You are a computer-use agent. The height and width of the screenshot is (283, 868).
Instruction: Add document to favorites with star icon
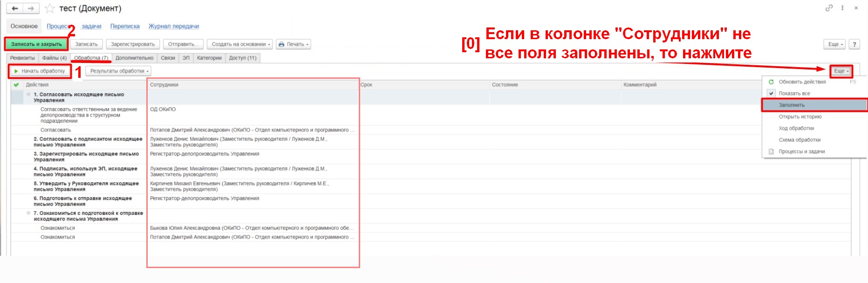(x=49, y=9)
